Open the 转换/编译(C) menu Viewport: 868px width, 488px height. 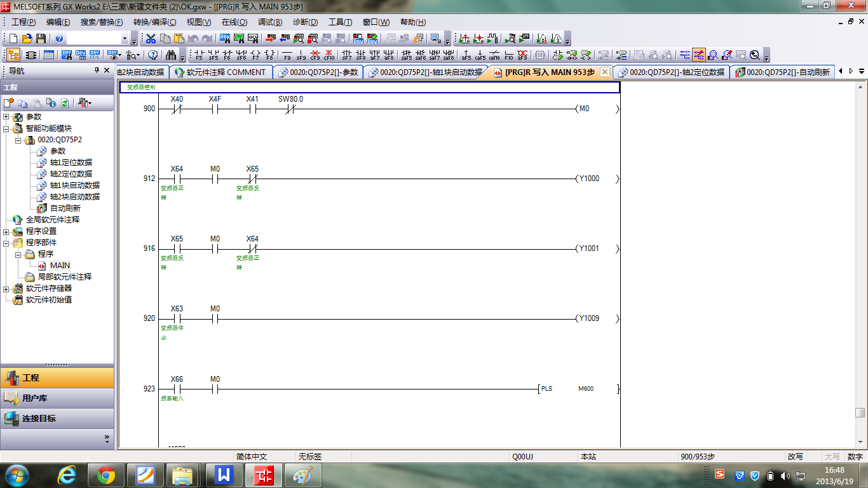pos(154,22)
